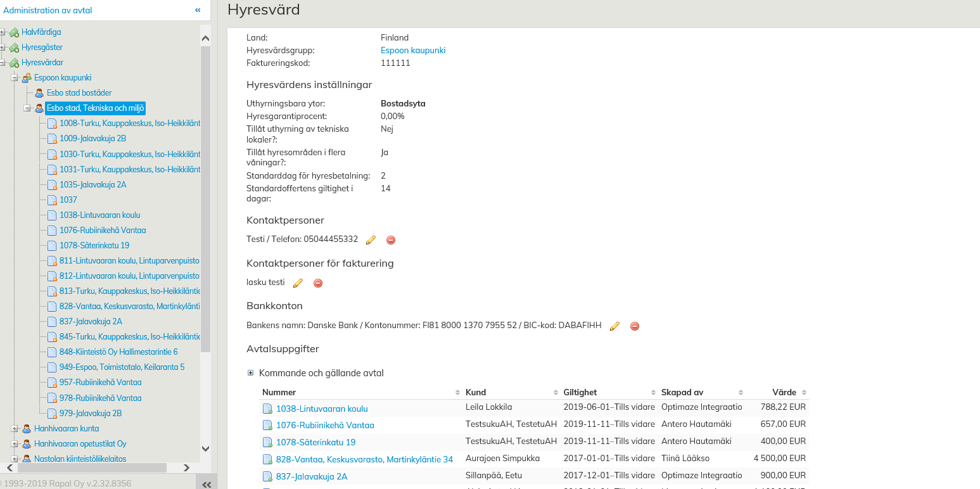
Task: Click the document icon beside 1038-Lintuvaaran koulu in table
Action: (267, 409)
